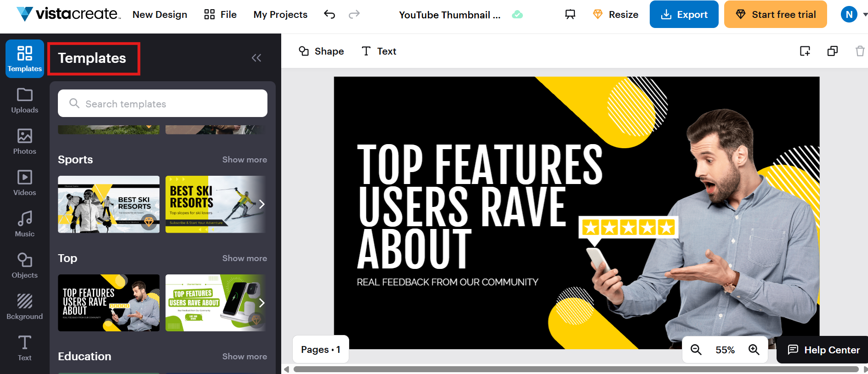868x374 pixels.
Task: Open the Videos sidebar tab
Action: 25,183
